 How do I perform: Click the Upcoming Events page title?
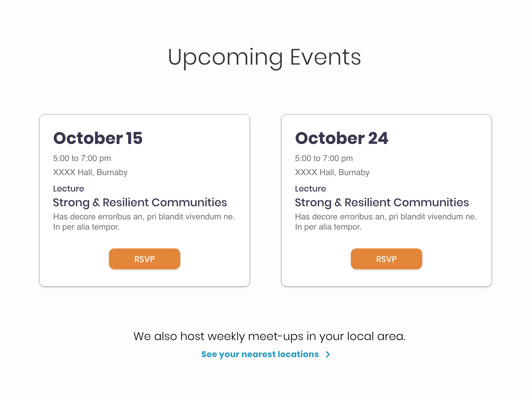(x=265, y=57)
